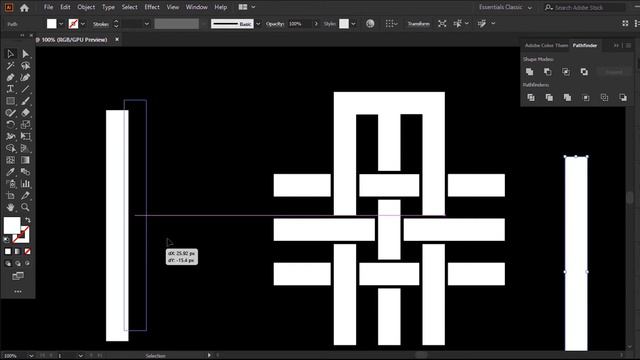Screen dimensions: 640x360
Task: Open Edit Toolbar three-dots menu
Action: [x=18, y=291]
